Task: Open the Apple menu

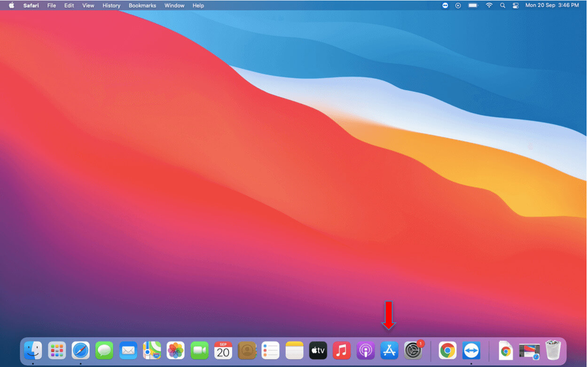Action: point(12,6)
